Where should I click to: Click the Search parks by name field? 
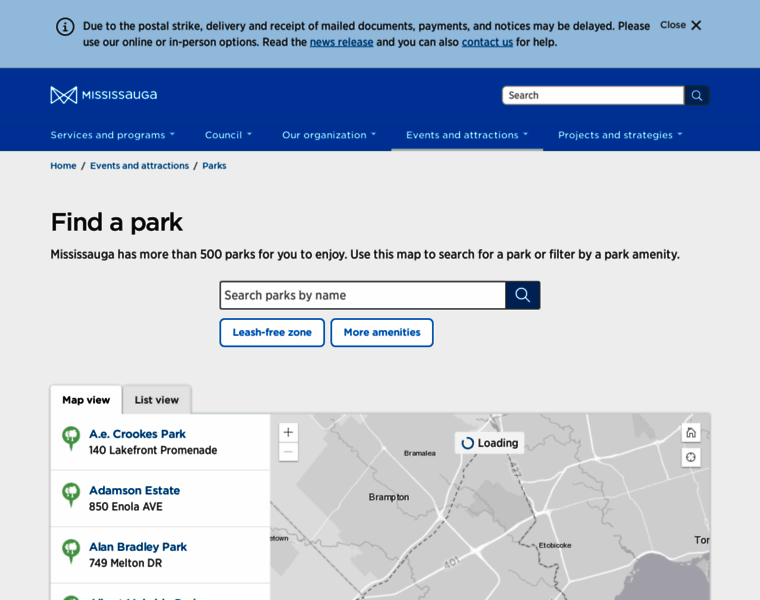tap(363, 295)
